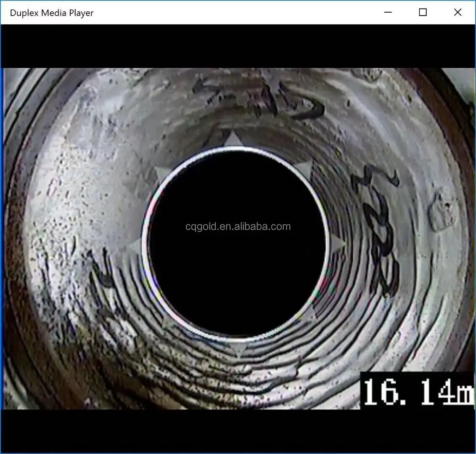Click the black letterbox bar below the video
The image size is (476, 454).
(238, 433)
